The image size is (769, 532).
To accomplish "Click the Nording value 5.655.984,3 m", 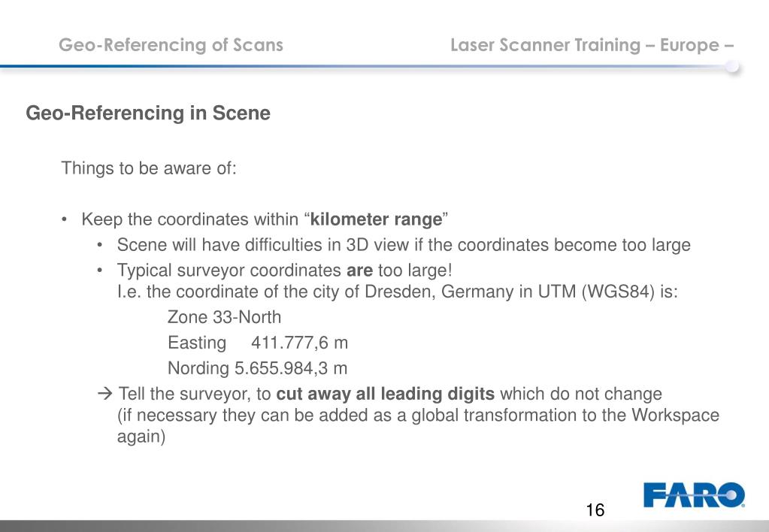I will tap(291, 368).
